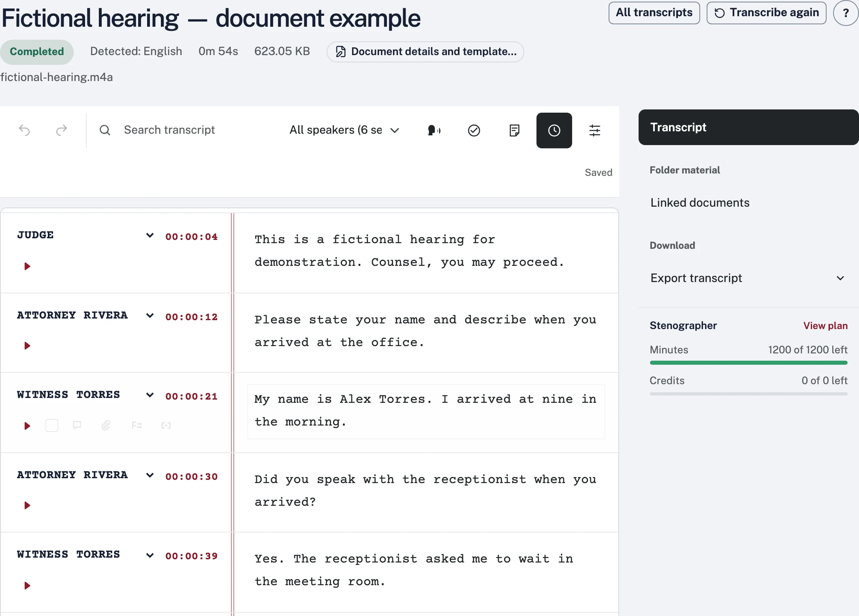Open the speaker voice icon tool

point(434,130)
